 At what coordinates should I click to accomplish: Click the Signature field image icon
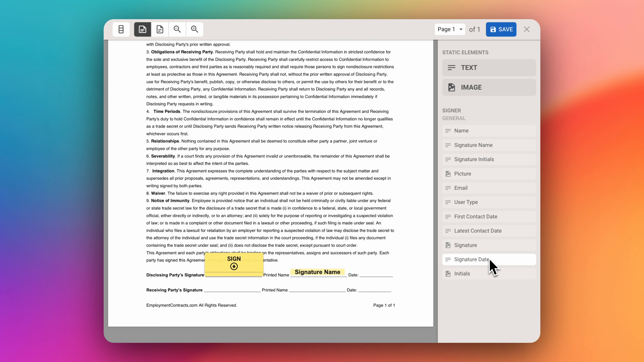pos(448,245)
